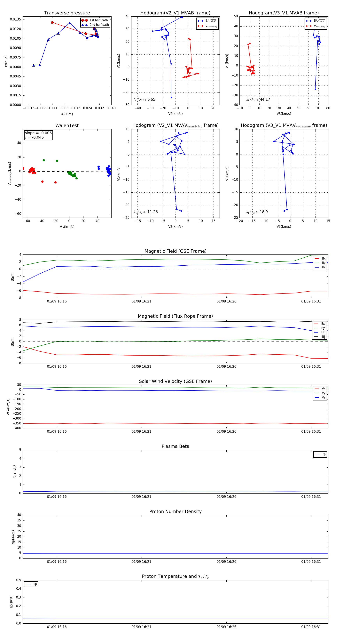Click "01/09 16:16" tick under GSE Magnetic Field

click(57, 302)
